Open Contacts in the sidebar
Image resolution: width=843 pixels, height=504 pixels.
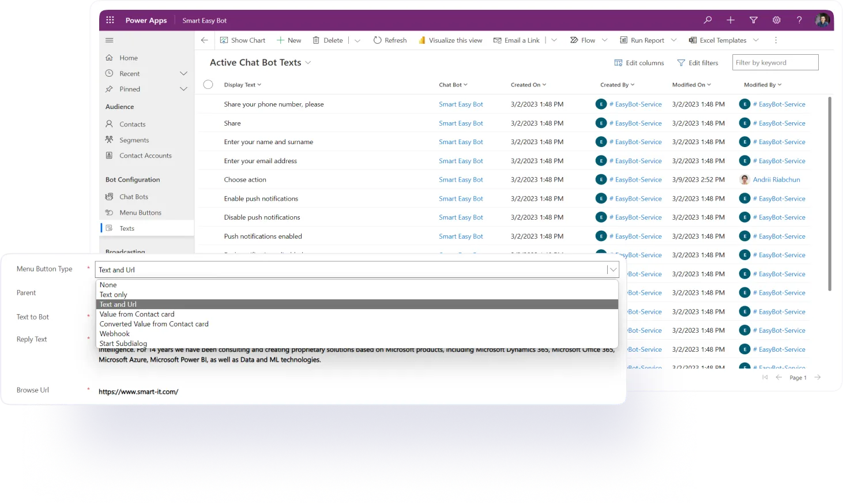point(132,125)
